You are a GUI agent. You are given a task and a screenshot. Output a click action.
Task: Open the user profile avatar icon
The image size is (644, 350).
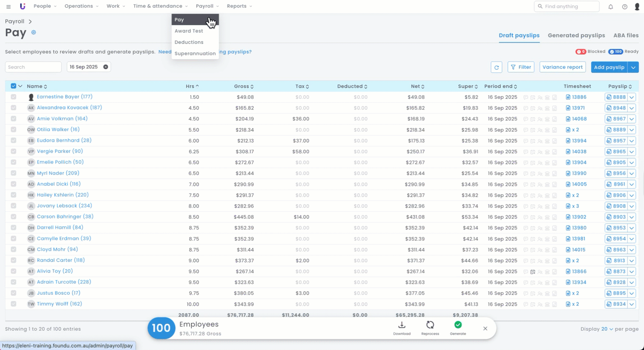(x=637, y=7)
